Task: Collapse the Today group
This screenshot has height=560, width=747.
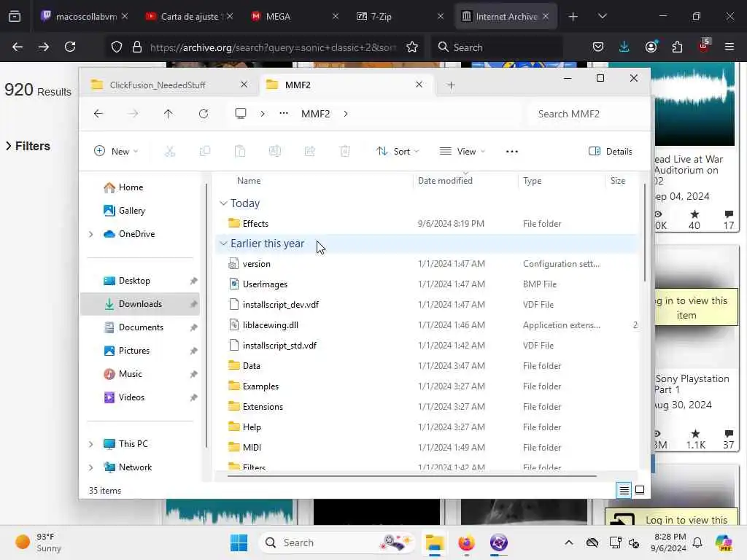Action: (223, 203)
